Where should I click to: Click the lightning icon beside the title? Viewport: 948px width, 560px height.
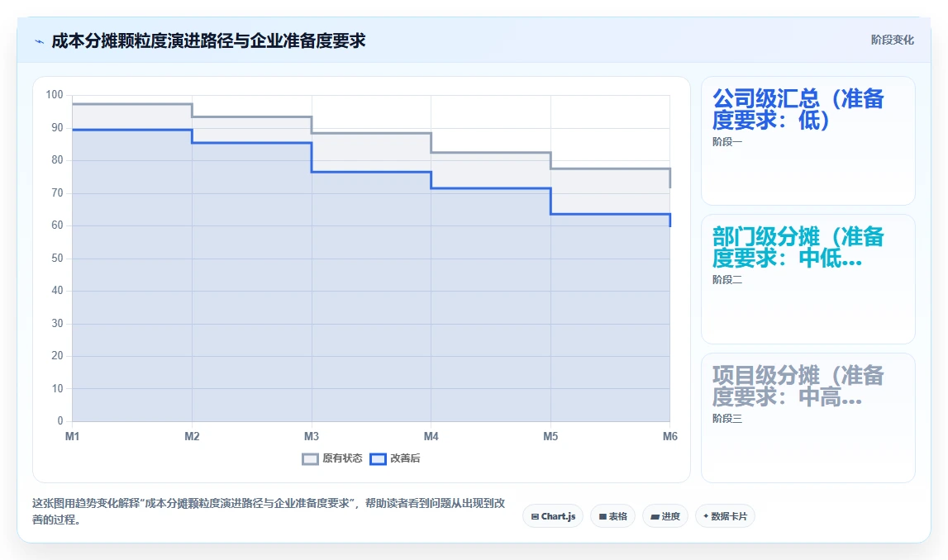click(40, 41)
